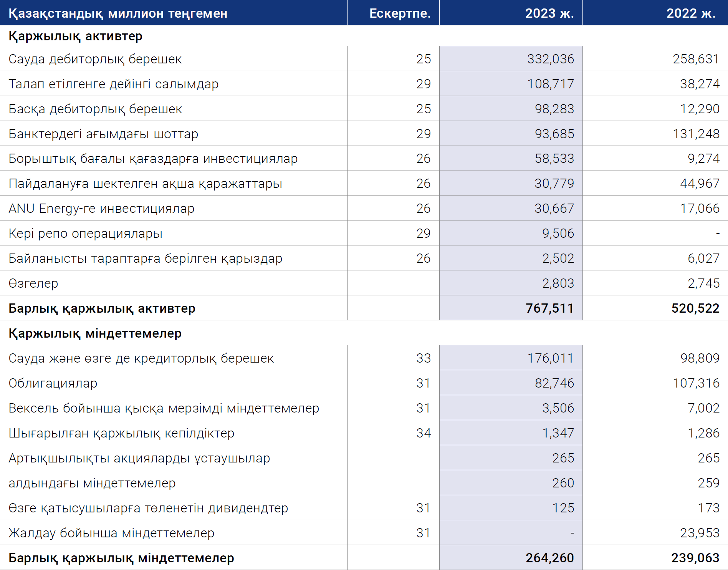Click the value 2,803

(558, 283)
